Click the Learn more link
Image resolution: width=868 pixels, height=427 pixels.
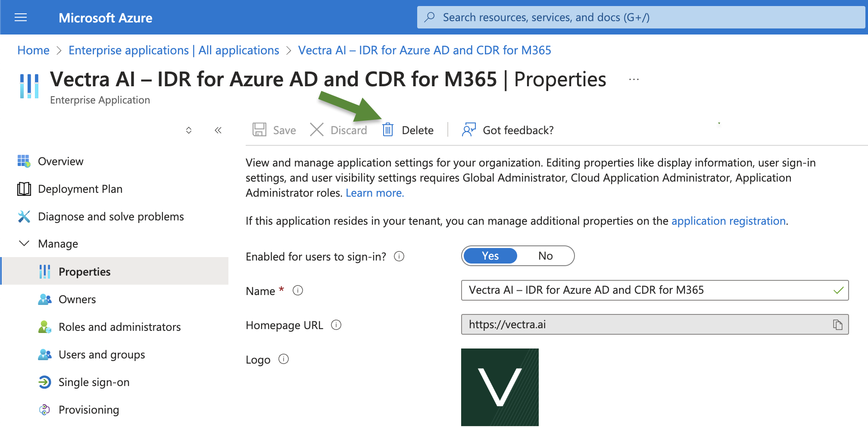click(375, 193)
